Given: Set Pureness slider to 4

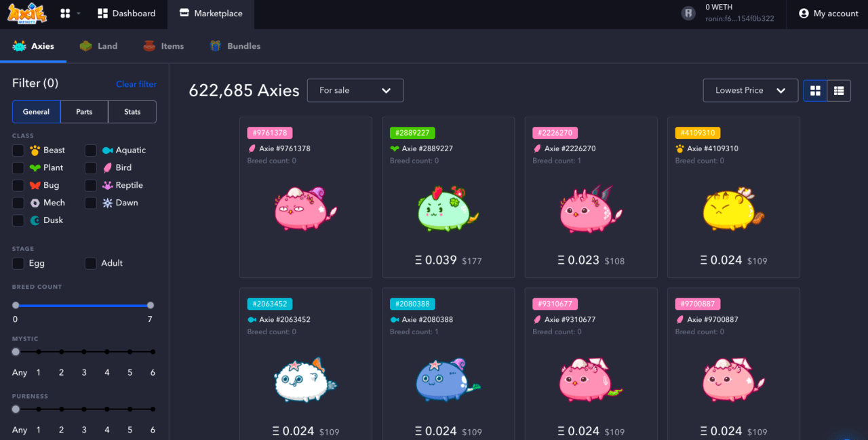Looking at the screenshot, I should [x=107, y=409].
